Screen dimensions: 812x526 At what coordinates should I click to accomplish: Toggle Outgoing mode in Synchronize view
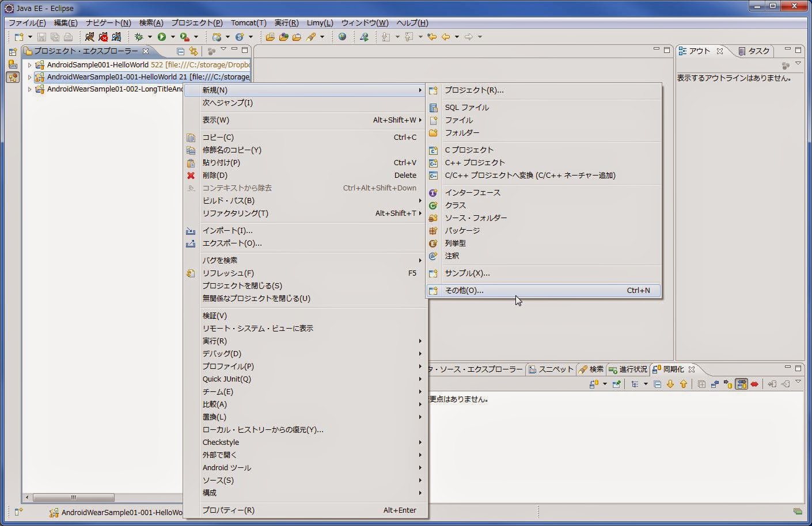point(728,384)
